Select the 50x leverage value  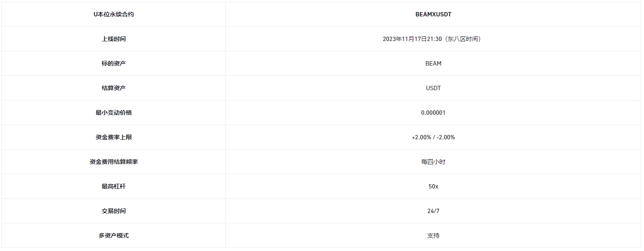tap(433, 186)
